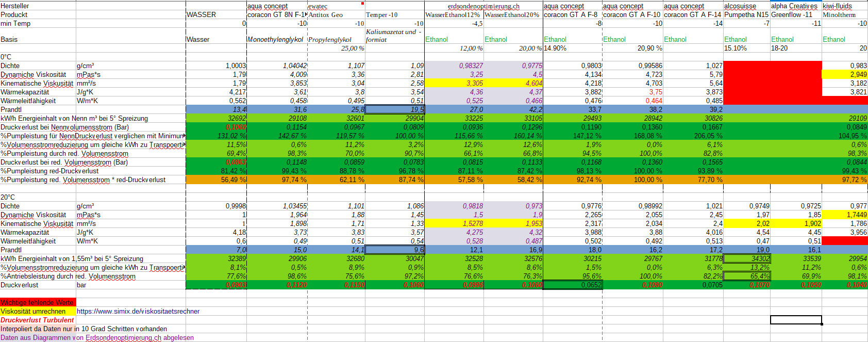Viewport: 868px width, 342px height.
Task: Click the 'Interpoliert da Daten nur in 10 Grad' note
Action: point(84,329)
